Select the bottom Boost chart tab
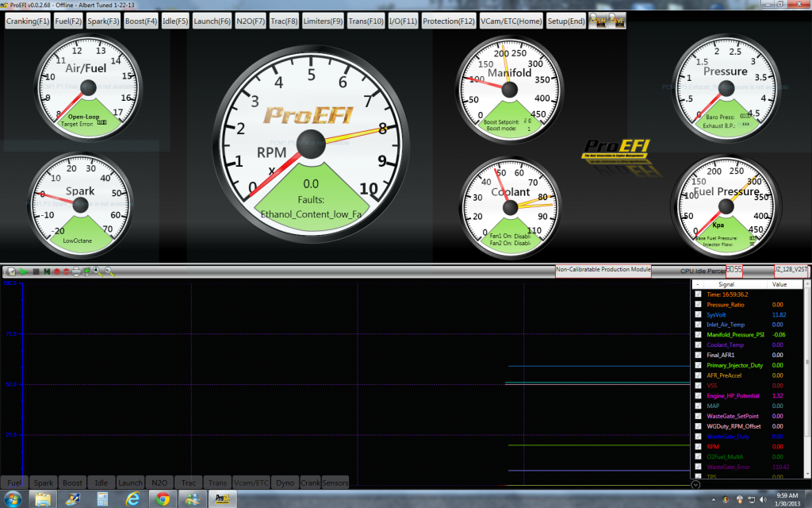This screenshot has width=812, height=508. (x=72, y=482)
